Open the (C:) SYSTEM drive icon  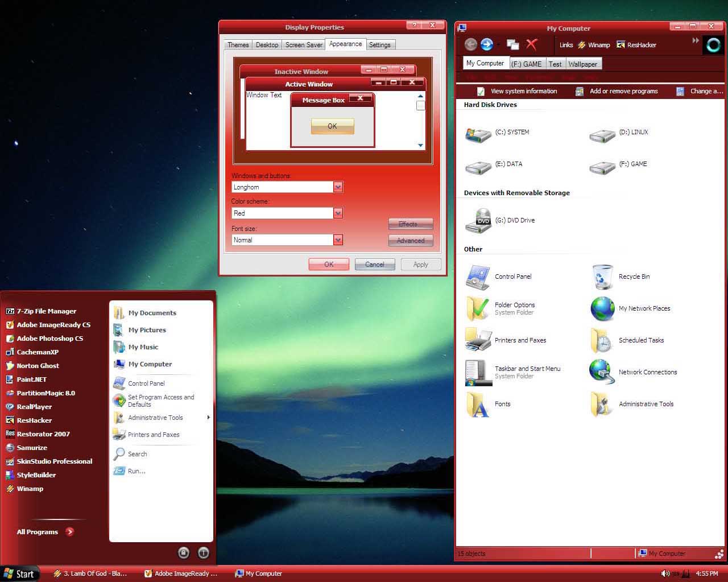point(478,135)
